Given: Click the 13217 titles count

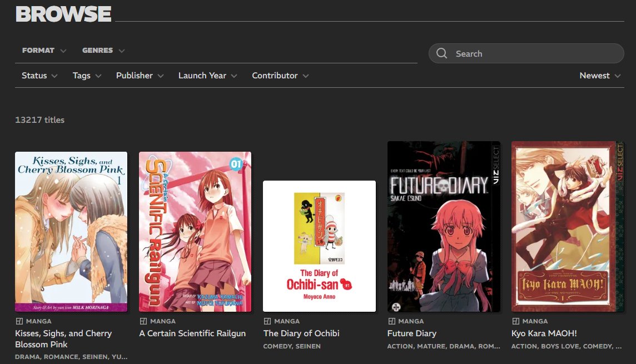Looking at the screenshot, I should (40, 120).
